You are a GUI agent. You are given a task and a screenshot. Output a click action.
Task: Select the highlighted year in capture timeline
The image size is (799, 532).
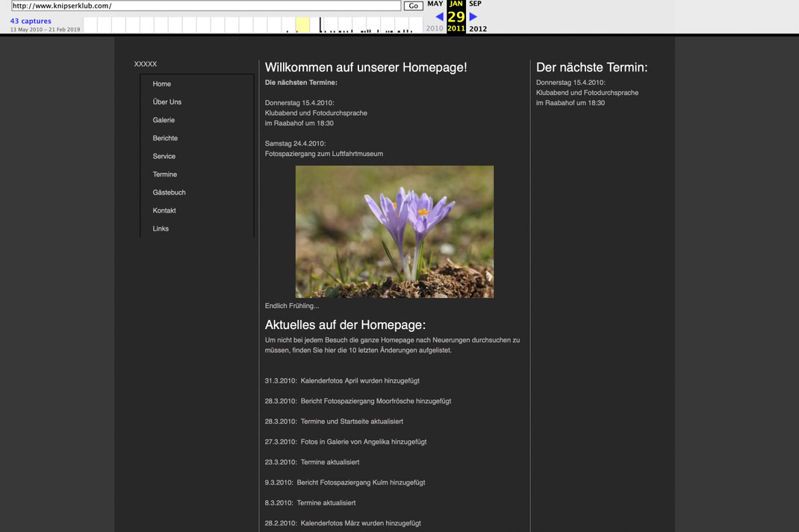(x=302, y=25)
